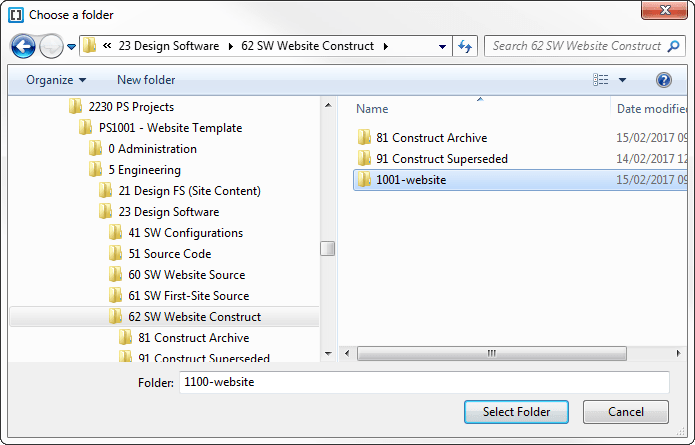Screen dimensions: 695x445
Task: Click New folder in toolbar
Action: (146, 80)
